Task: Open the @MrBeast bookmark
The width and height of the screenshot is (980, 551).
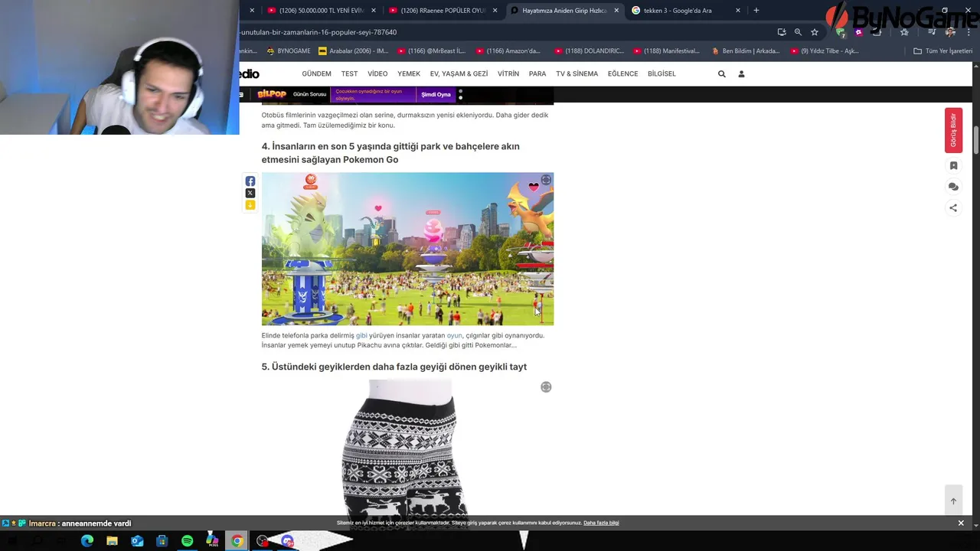Action: (x=431, y=51)
